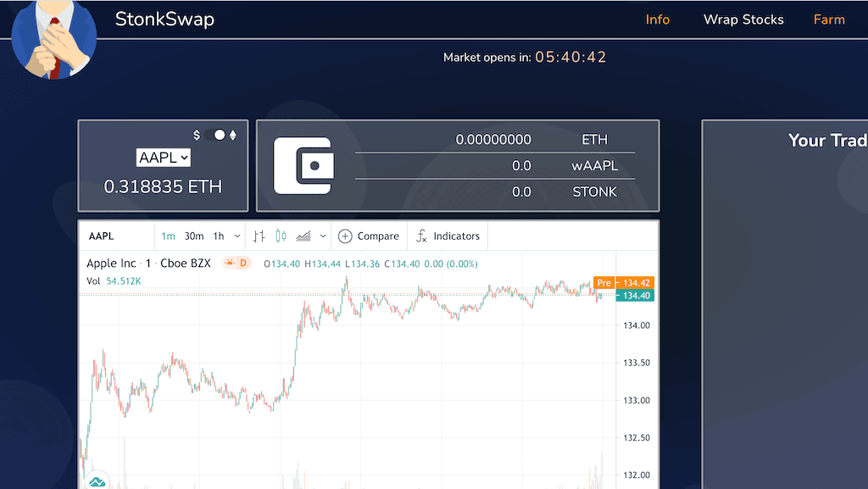868x489 pixels.
Task: Expand the time interval dropdown arrow
Action: (x=237, y=236)
